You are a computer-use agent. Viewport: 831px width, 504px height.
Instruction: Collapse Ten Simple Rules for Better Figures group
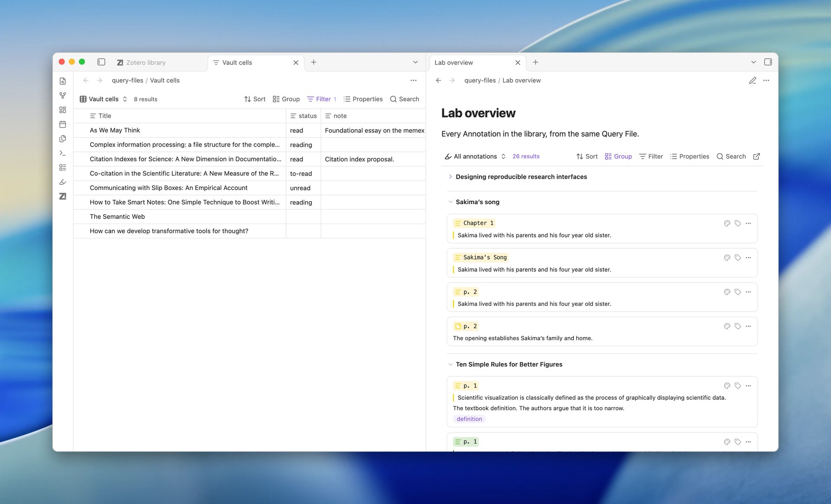[451, 364]
